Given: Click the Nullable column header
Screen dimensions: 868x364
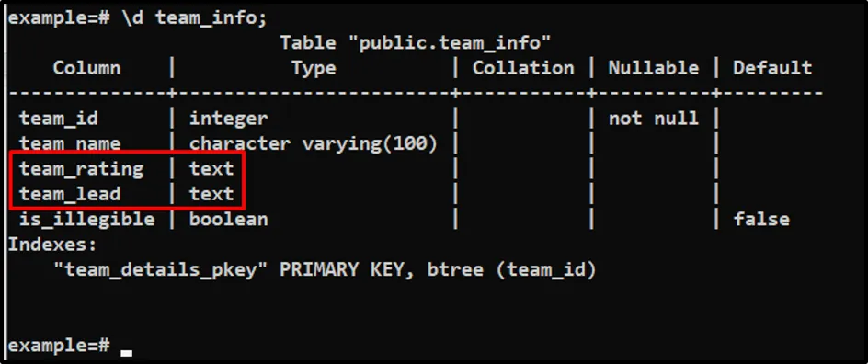Looking at the screenshot, I should pyautogui.click(x=653, y=68).
